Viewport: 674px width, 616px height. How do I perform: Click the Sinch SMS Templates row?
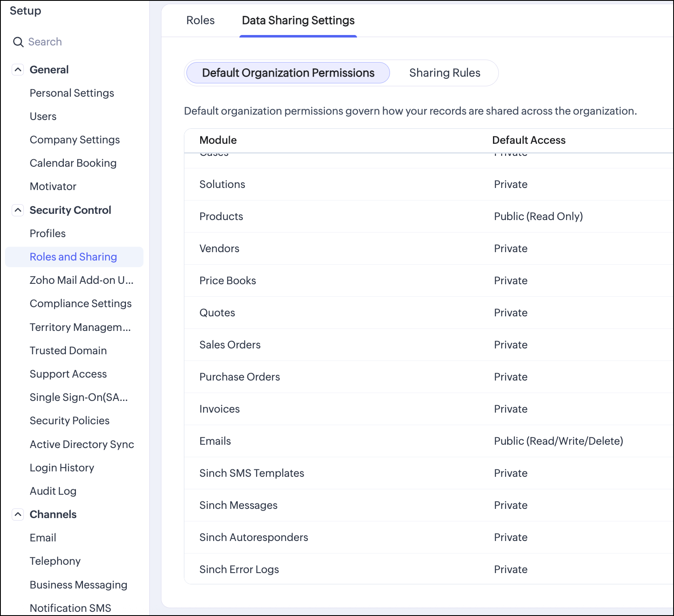click(x=429, y=473)
